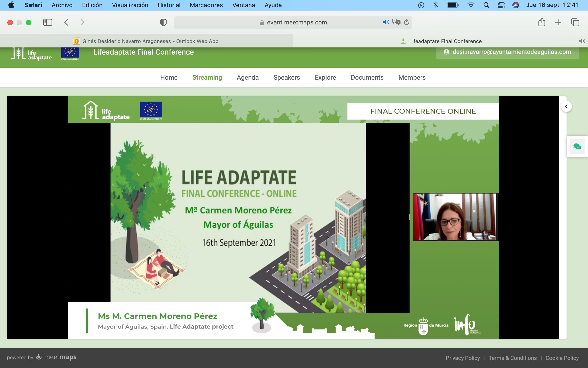Open the Privacy Policy
This screenshot has width=588, height=368.
[x=463, y=358]
